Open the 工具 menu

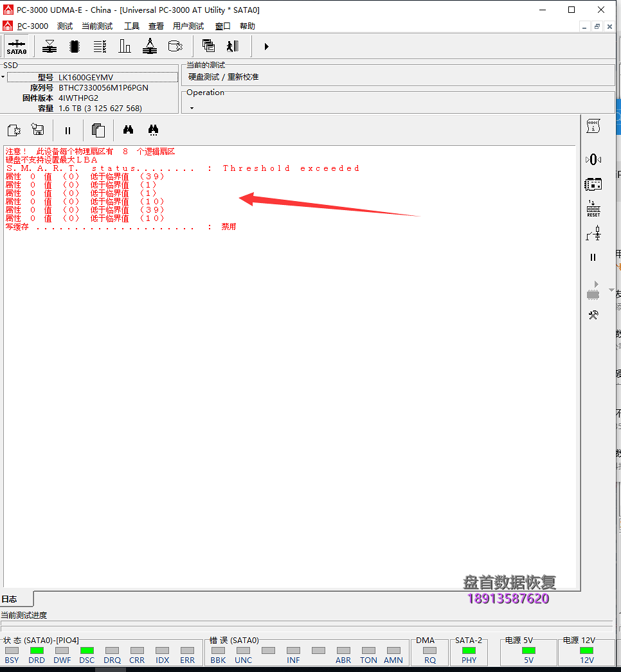point(131,26)
